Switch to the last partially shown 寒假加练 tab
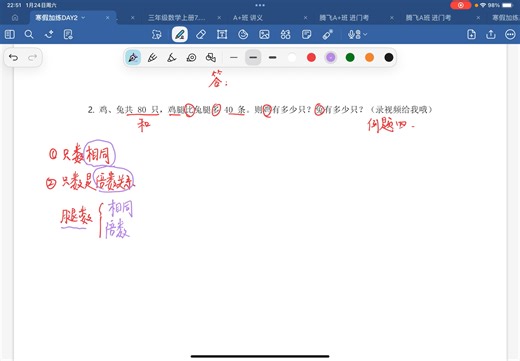This screenshot has height=361, width=520. pyautogui.click(x=506, y=18)
